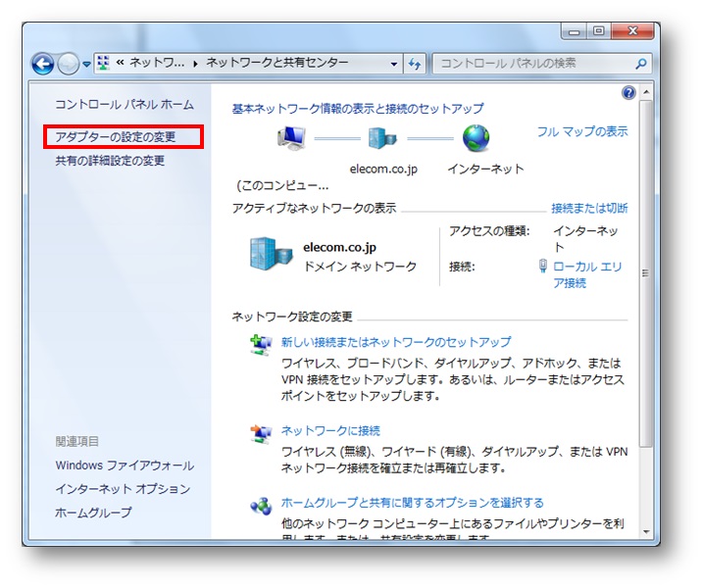Click elecom.co.jp label under map icon
This screenshot has width=702, height=588.
point(383,170)
